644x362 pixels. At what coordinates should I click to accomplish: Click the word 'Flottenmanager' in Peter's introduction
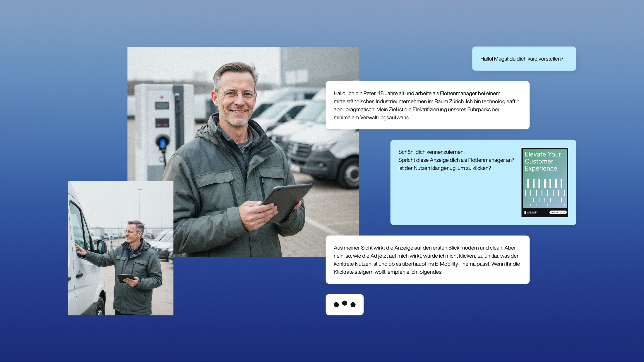pyautogui.click(x=458, y=93)
